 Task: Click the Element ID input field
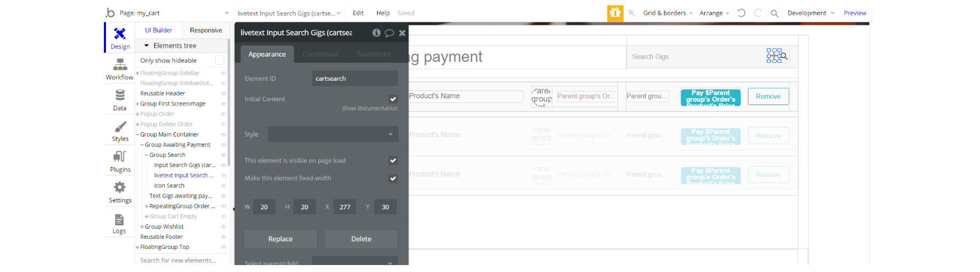coord(355,78)
